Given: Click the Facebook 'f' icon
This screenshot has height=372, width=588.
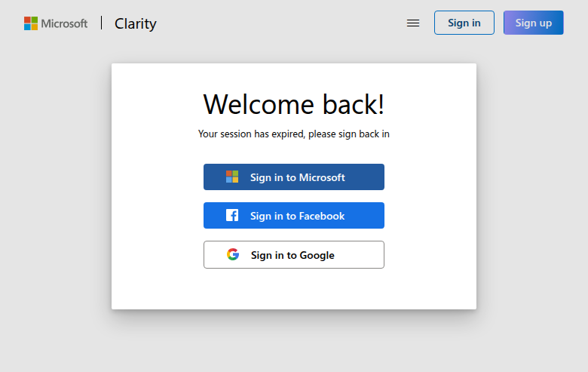Looking at the screenshot, I should click(x=232, y=216).
